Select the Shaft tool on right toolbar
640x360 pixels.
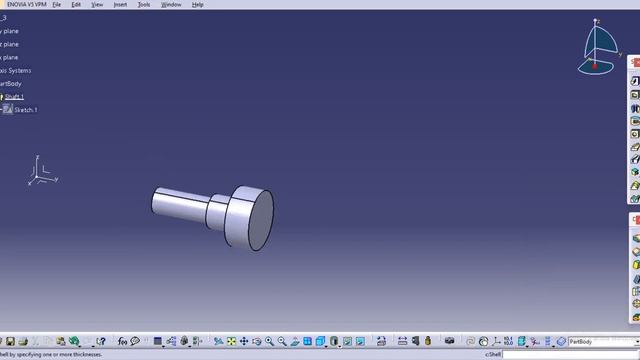click(x=635, y=108)
